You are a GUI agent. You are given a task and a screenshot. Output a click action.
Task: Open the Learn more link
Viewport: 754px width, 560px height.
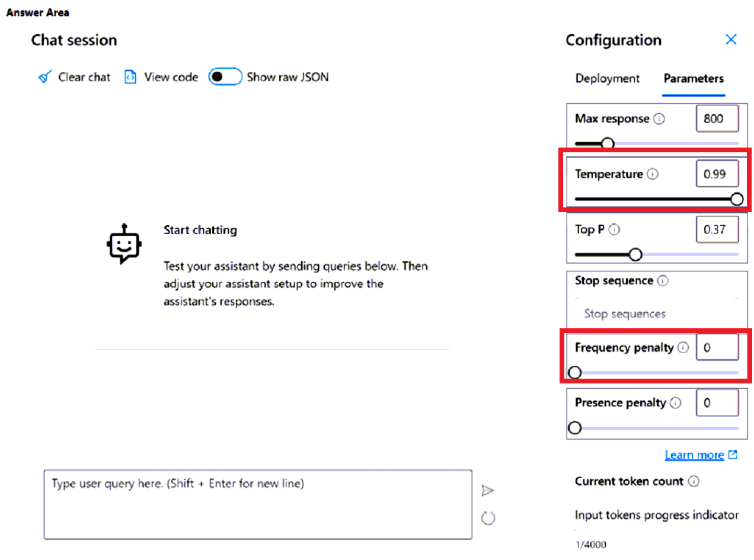coord(695,455)
